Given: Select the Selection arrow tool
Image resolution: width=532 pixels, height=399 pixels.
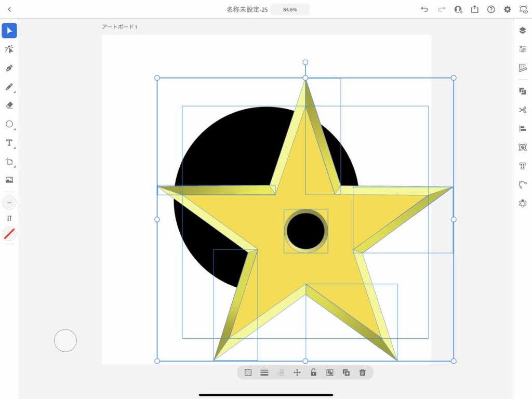Looking at the screenshot, I should pos(9,31).
